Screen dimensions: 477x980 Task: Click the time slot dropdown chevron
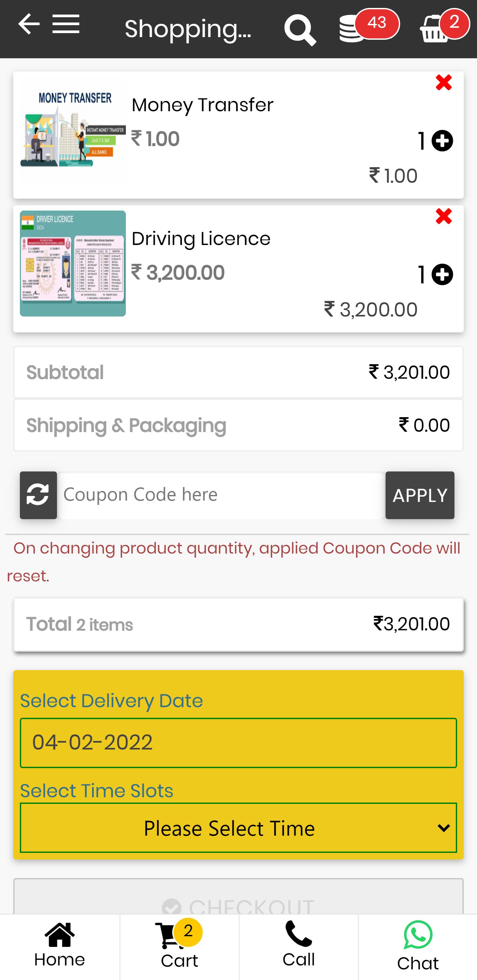444,828
